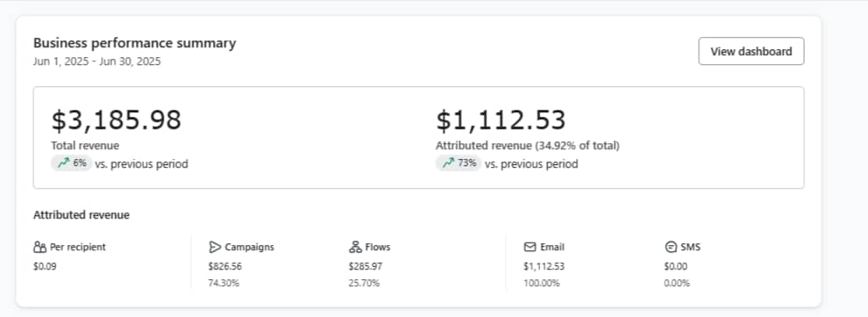This screenshot has height=317, width=868.
Task: Click the 73% attributed revenue change badge
Action: (459, 163)
